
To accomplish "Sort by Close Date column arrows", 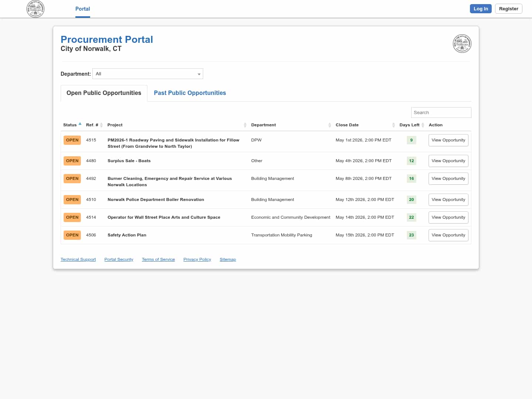I will tap(393, 125).
